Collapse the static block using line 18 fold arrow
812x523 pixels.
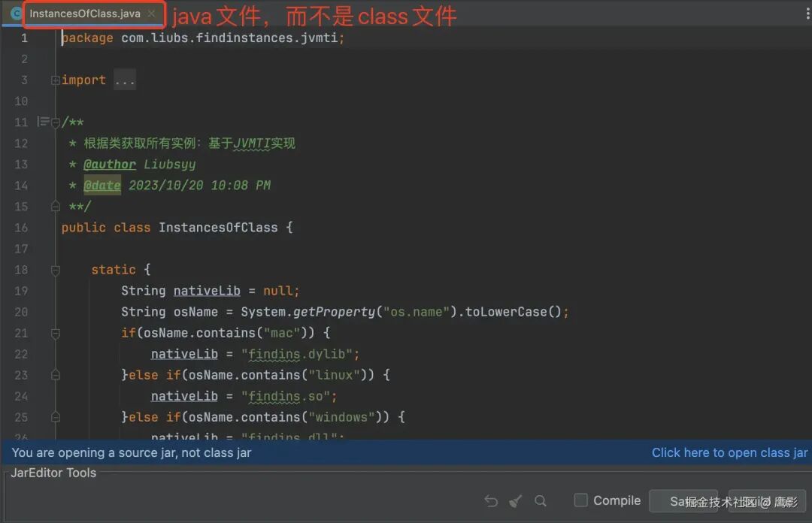[x=55, y=269]
